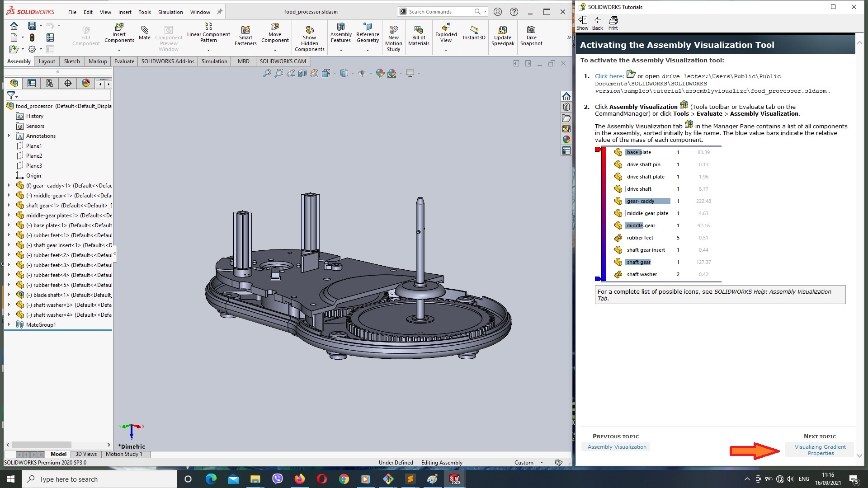Open the Tools menu
Viewport: 868px width, 488px height.
[x=145, y=12]
